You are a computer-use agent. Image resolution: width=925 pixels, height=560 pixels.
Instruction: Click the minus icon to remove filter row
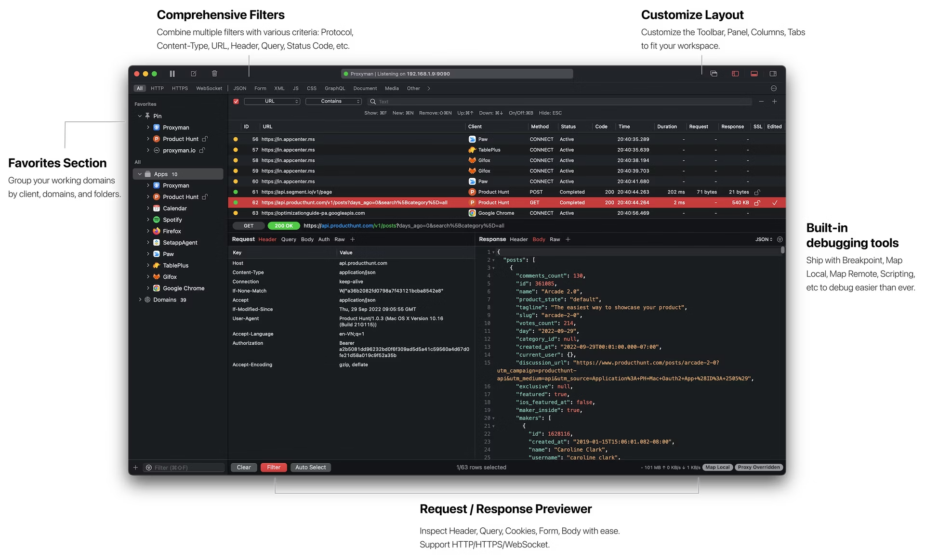(761, 101)
